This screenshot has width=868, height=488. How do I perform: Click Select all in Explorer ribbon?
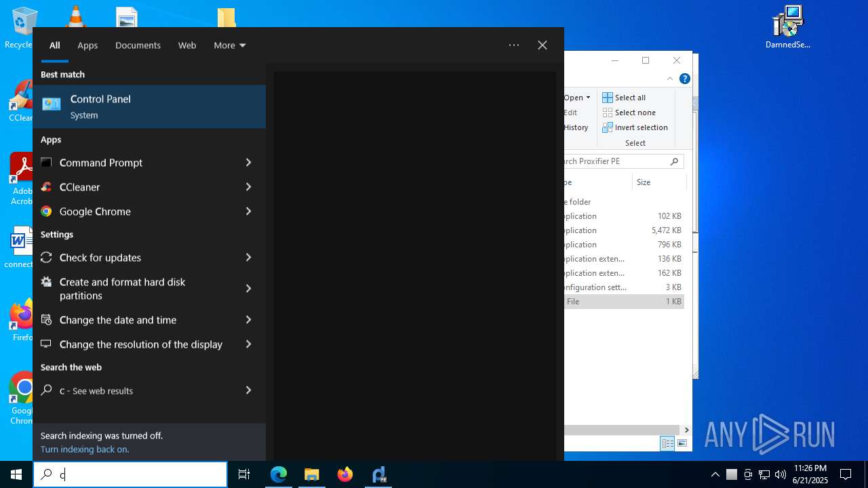pos(624,98)
